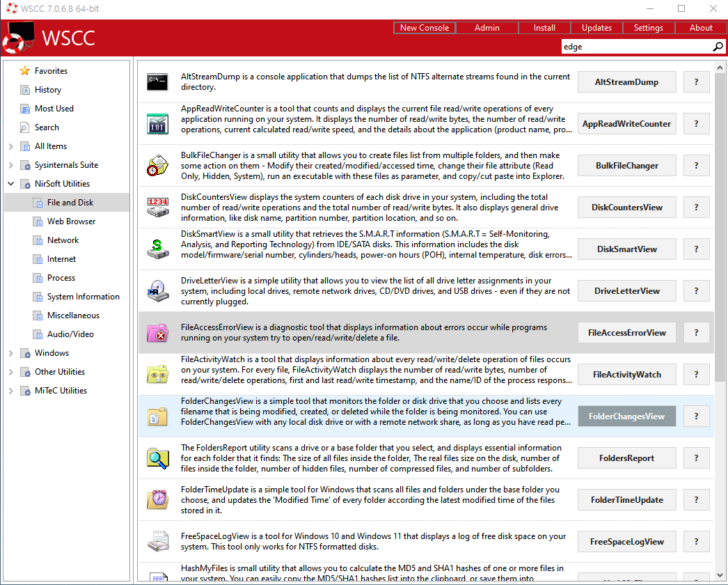
Task: Launch BulkFileChanger
Action: (x=627, y=166)
